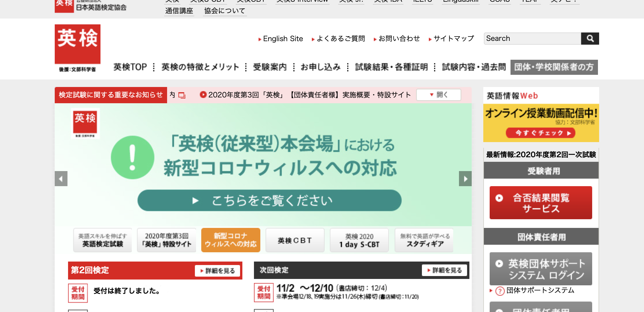
Task: Click 受付は終了しました text
Action: tap(127, 291)
